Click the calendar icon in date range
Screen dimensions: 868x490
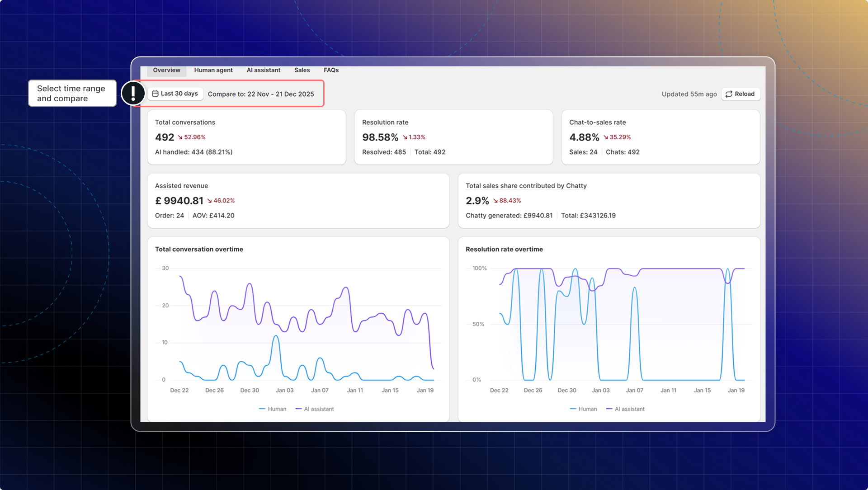click(155, 94)
